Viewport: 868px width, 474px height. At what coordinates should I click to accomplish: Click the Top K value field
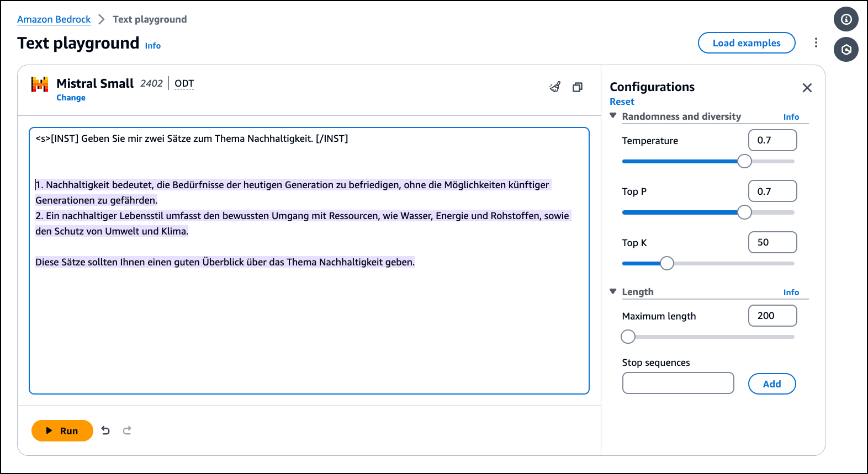point(772,242)
